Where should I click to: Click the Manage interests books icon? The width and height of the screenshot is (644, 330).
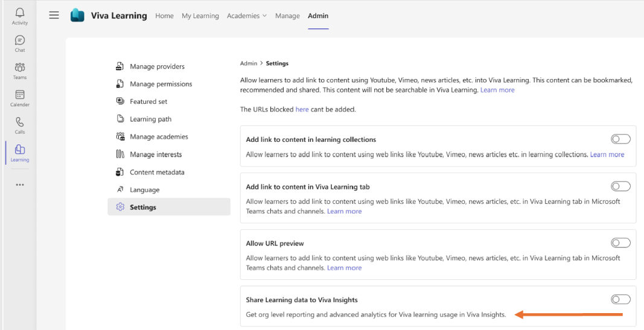120,154
